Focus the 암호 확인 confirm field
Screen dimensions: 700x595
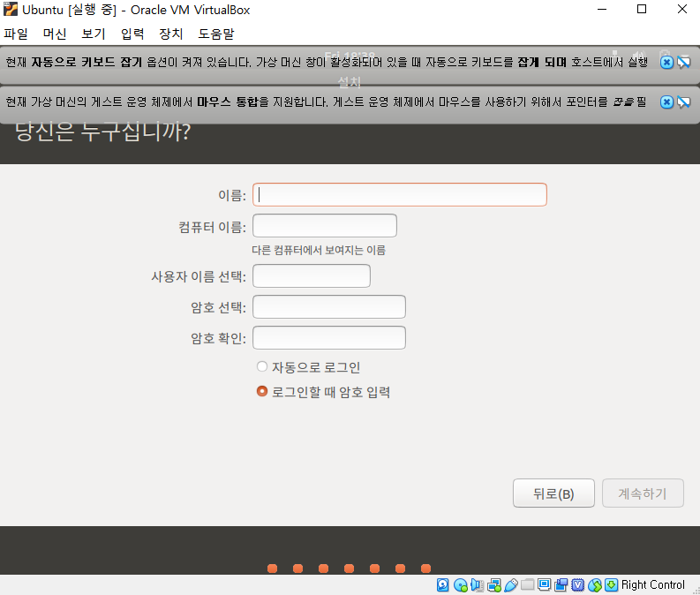(x=329, y=337)
